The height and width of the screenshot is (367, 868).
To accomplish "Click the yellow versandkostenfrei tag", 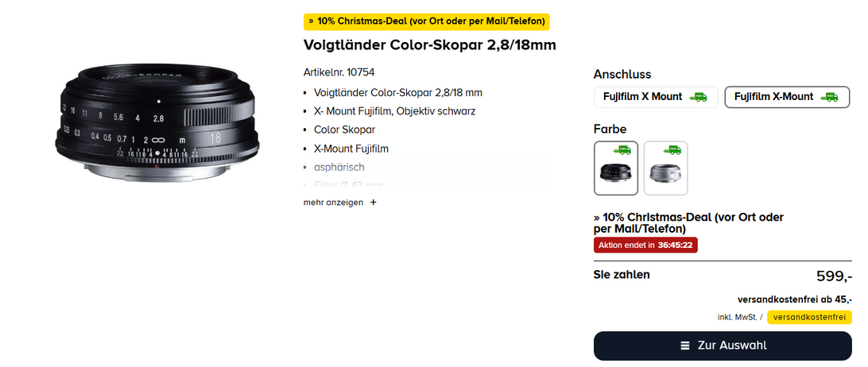I will (x=809, y=317).
